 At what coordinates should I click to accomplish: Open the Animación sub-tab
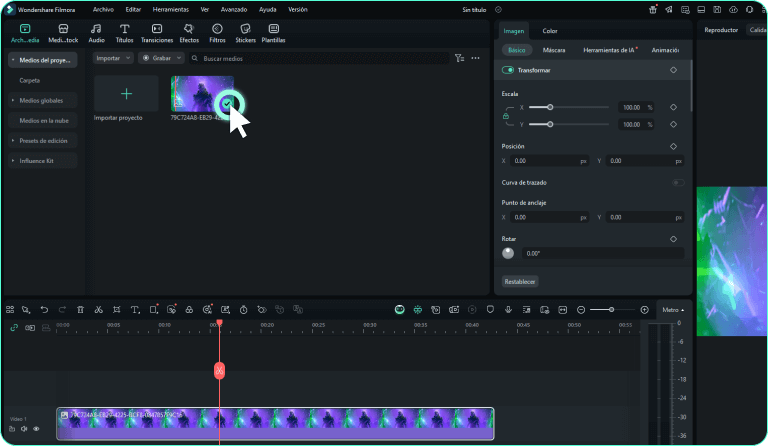click(665, 50)
